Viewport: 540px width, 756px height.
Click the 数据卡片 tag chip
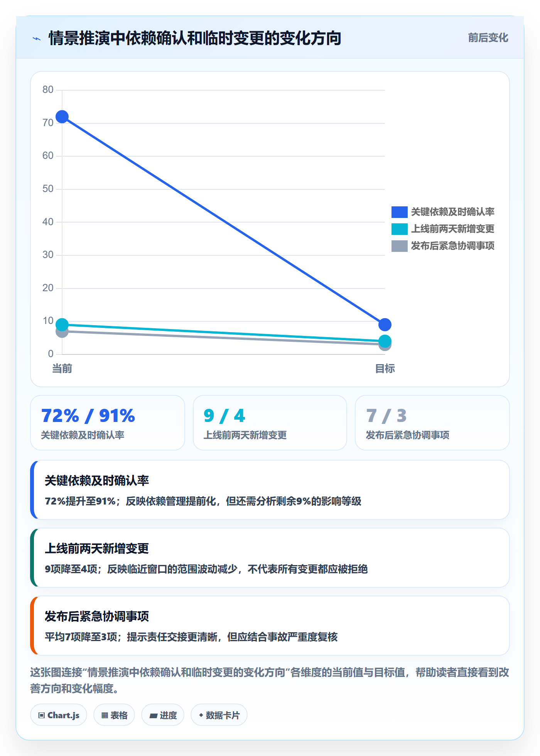pyautogui.click(x=219, y=715)
